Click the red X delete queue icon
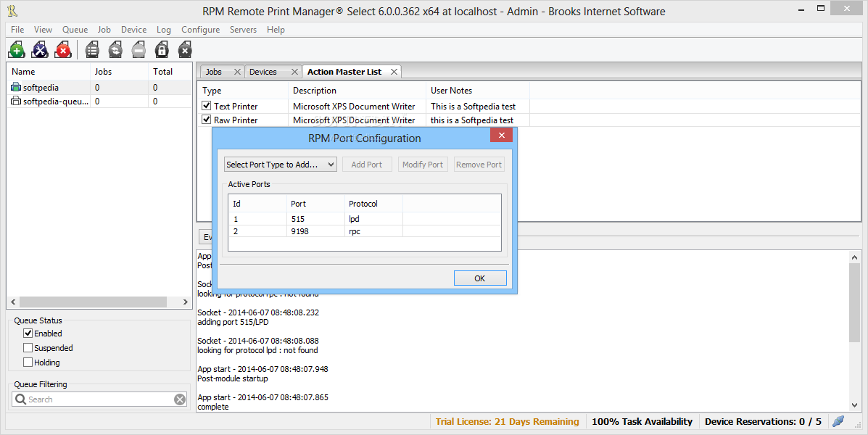This screenshot has width=868, height=435. coord(63,50)
